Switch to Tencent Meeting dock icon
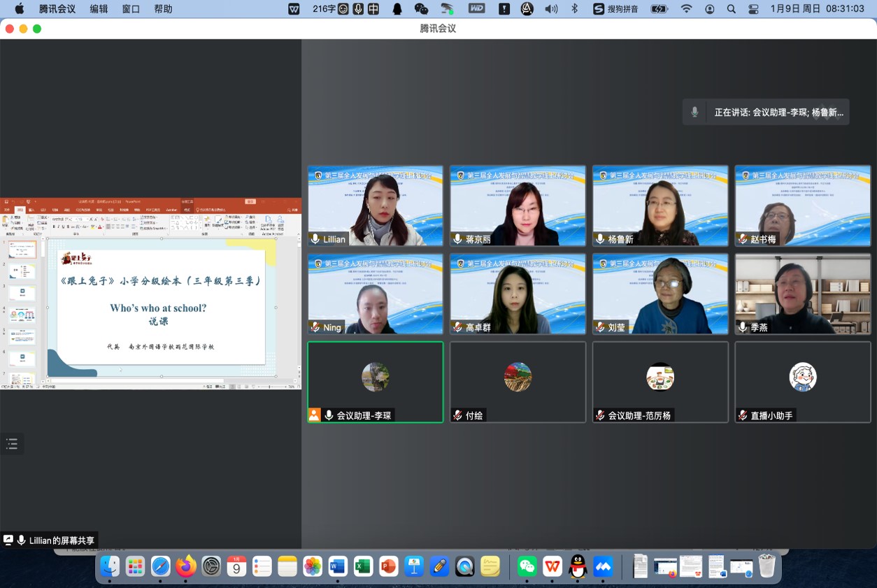 tap(603, 566)
